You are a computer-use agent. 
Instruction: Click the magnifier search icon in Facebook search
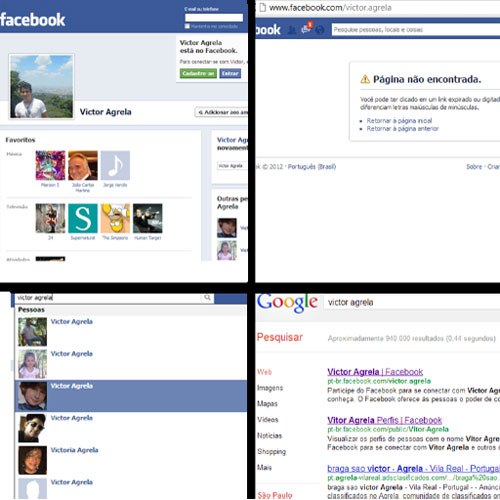coord(207,298)
